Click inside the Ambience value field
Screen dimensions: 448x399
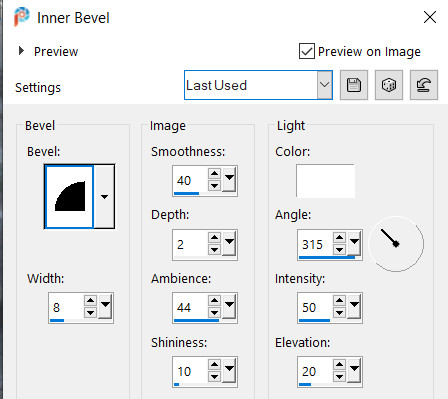point(190,307)
